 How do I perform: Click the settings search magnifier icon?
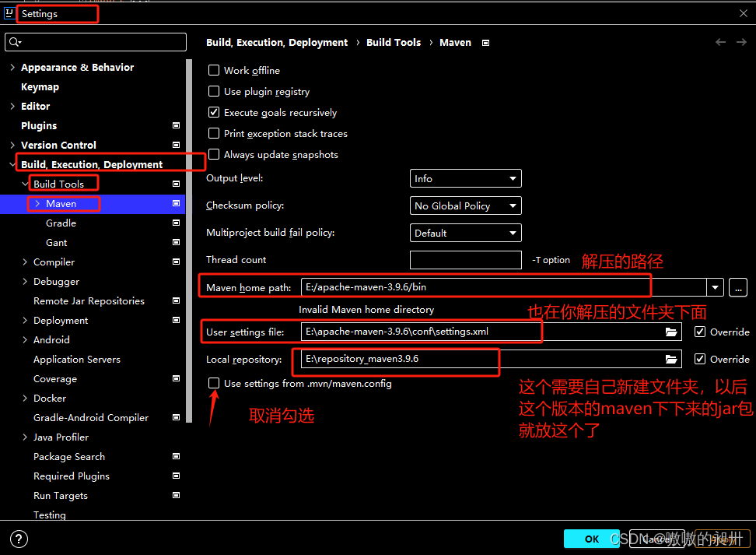click(x=15, y=42)
